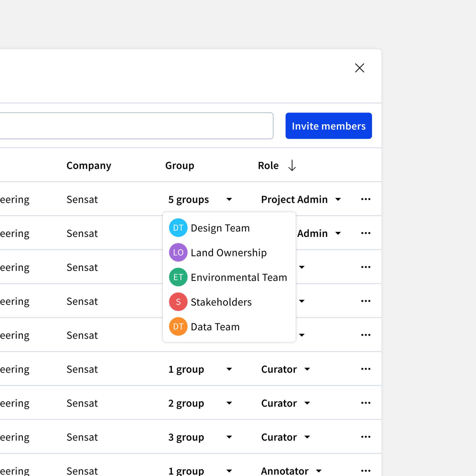Screen dimensions: 476x476
Task: Click the orange DT Data Team avatar
Action: 178,327
